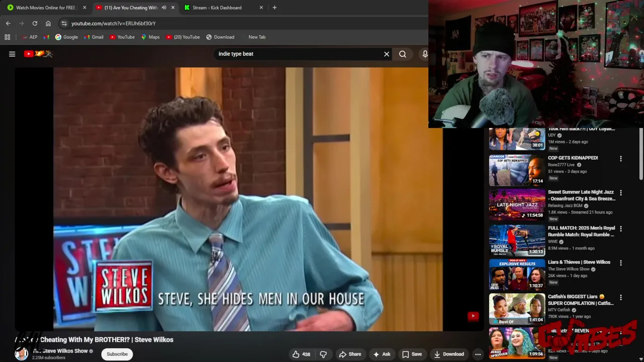This screenshot has width=644, height=362.
Task: Run search with the magnifier button
Action: [x=403, y=54]
